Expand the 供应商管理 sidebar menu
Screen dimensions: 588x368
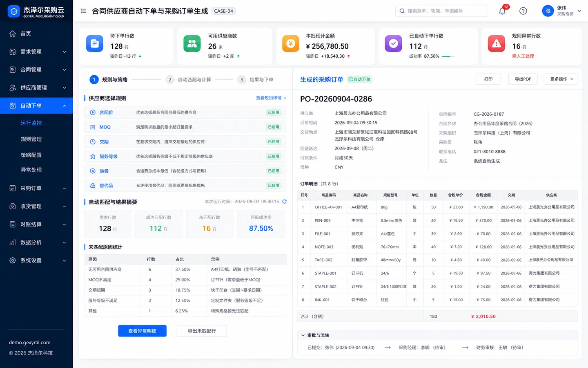point(36,88)
